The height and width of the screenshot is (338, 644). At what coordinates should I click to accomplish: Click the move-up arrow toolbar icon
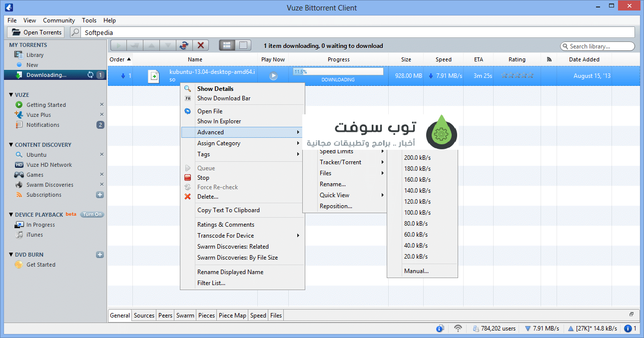pyautogui.click(x=151, y=45)
